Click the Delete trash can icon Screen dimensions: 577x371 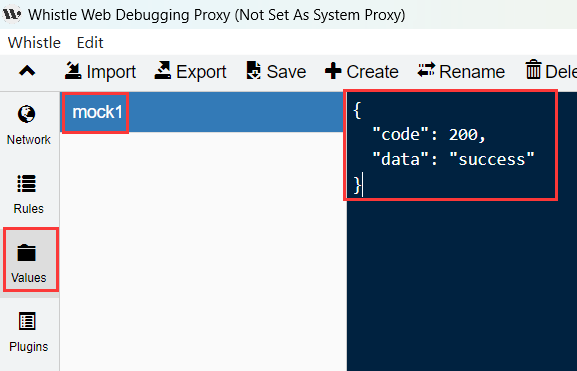pos(533,70)
